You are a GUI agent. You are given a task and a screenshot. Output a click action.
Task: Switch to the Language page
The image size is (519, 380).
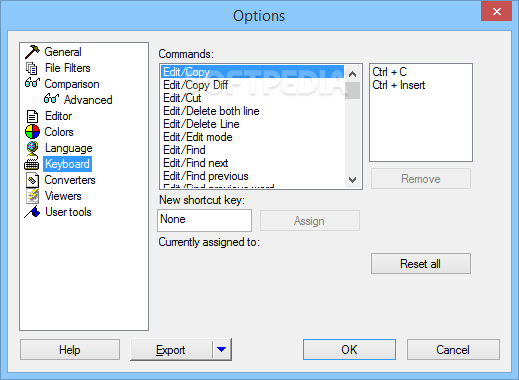point(69,148)
